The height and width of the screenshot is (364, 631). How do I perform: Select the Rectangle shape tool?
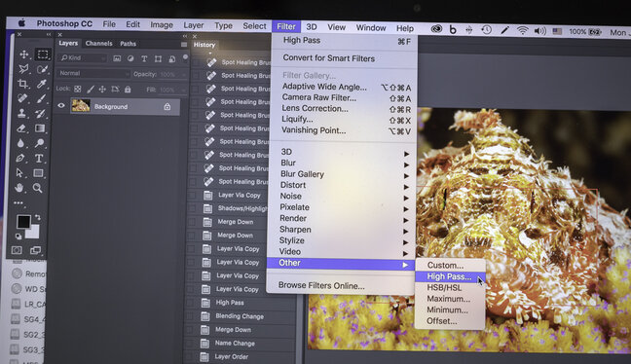coord(38,173)
